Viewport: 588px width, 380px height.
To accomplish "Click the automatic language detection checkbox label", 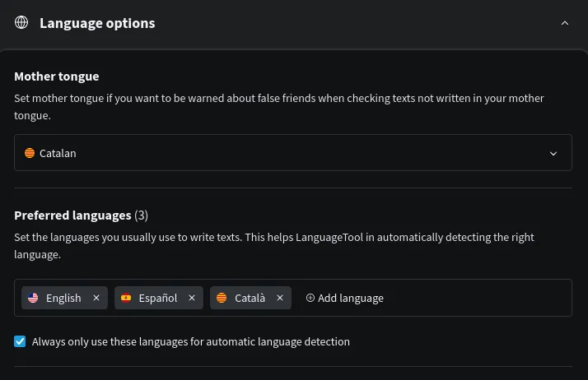I will [191, 341].
